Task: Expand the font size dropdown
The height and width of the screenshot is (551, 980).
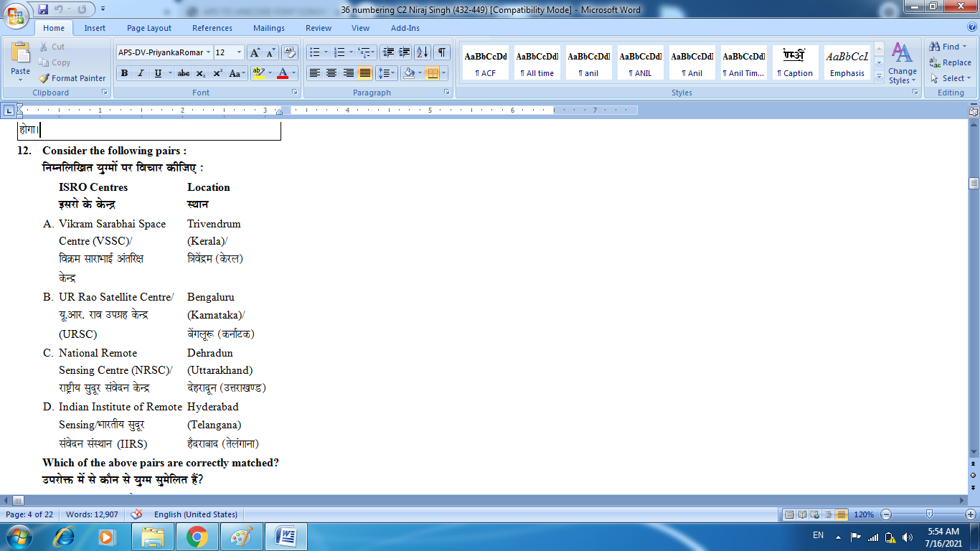Action: click(240, 52)
